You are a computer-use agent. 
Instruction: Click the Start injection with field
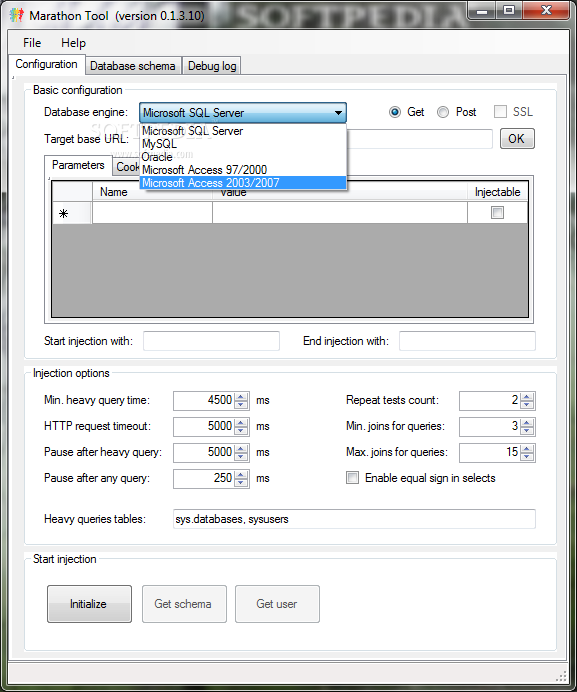tap(211, 341)
